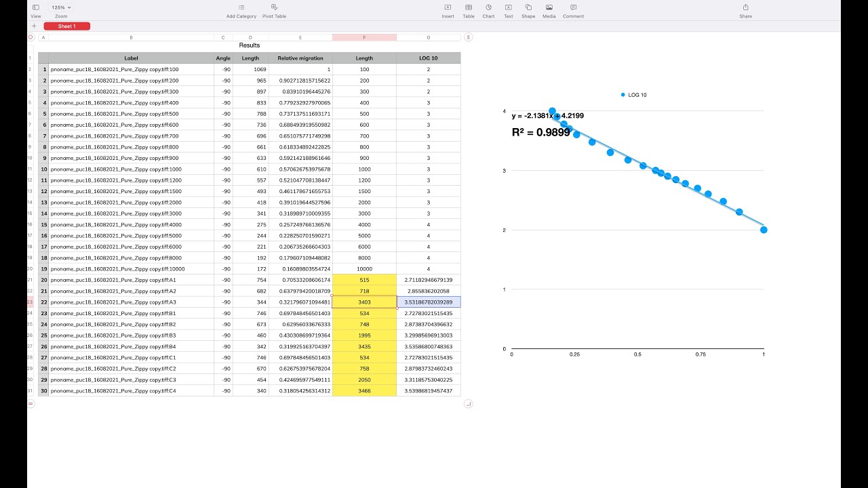Image resolution: width=868 pixels, height=488 pixels.
Task: Select the cell with 3.31185753040225
Action: click(429, 380)
